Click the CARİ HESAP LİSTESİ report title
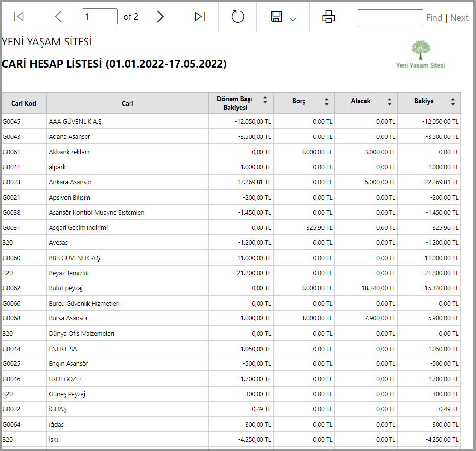This screenshot has width=476, height=451. [x=115, y=64]
